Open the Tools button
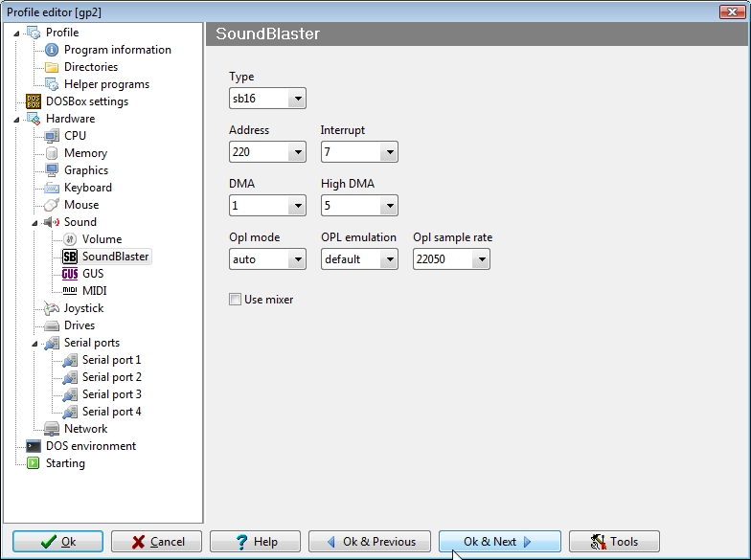Image resolution: width=751 pixels, height=560 pixels. (615, 542)
